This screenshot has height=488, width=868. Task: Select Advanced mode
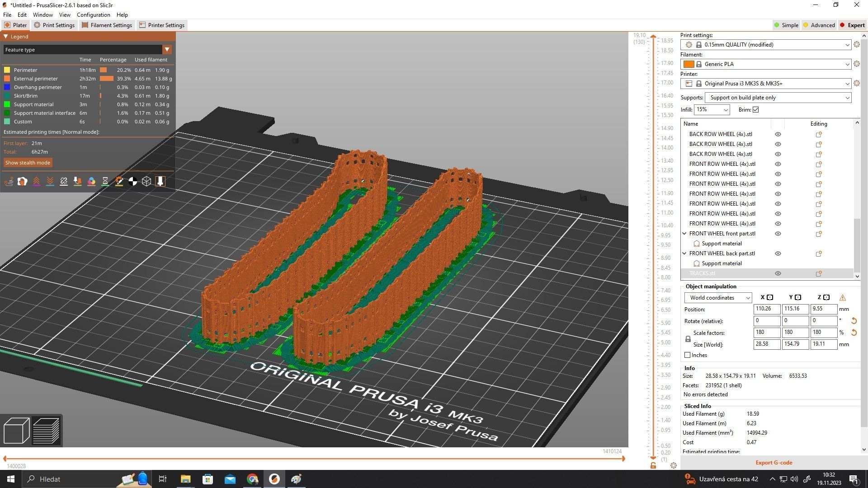click(x=819, y=25)
